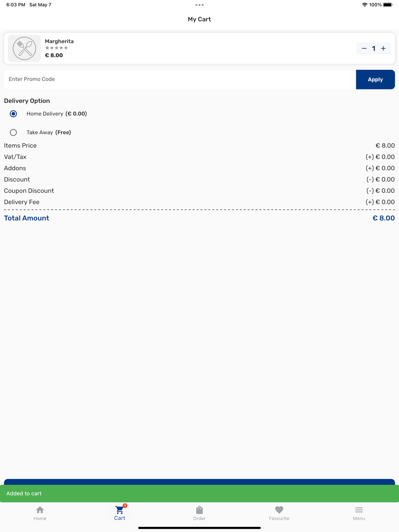Tap the Addons row label

point(15,168)
